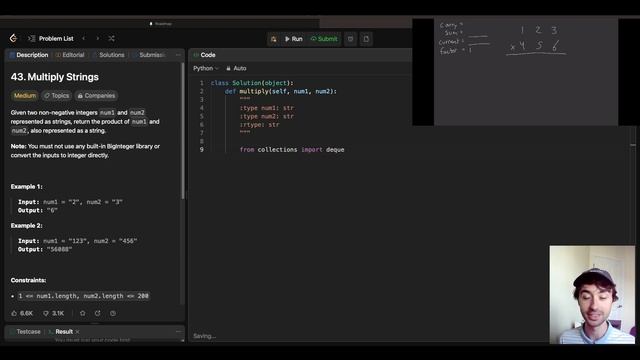Go to previous problem arrow
640x360 pixels.
pyautogui.click(x=84, y=38)
